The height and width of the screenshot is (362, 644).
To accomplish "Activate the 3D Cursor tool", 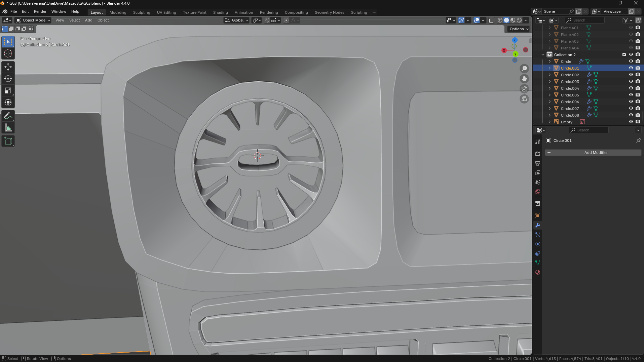I will 8,54.
